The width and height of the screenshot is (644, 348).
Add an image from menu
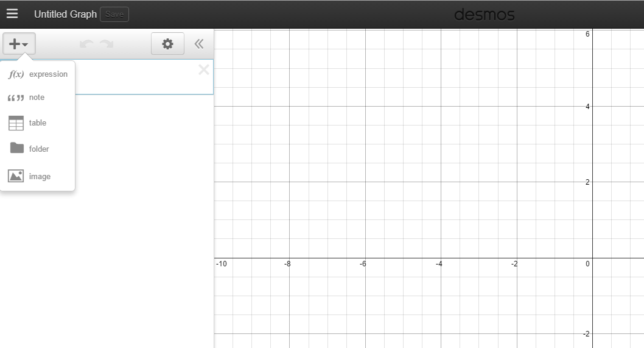coord(37,177)
